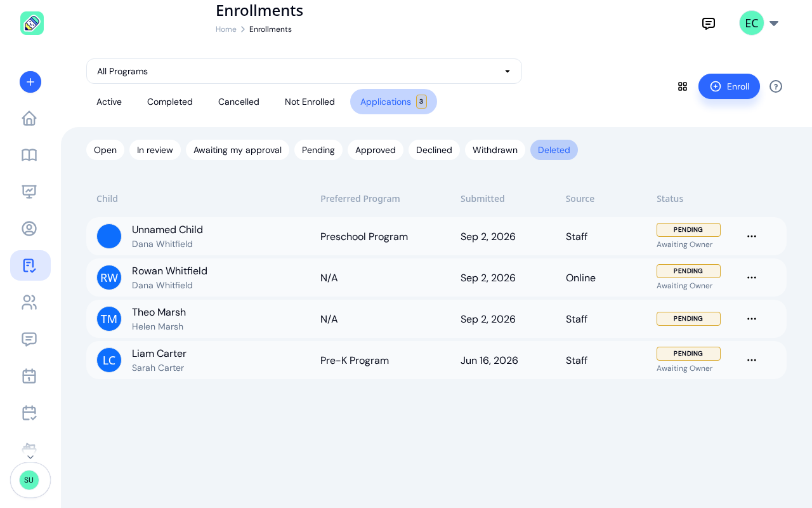Open messages icon in top header
Image resolution: width=812 pixels, height=508 pixels.
coord(709,23)
